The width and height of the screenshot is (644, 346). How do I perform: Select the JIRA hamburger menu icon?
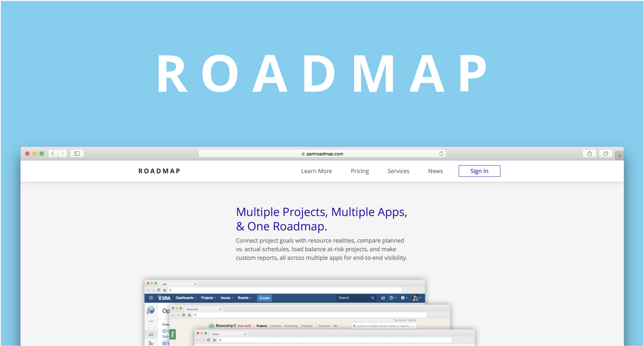151,298
